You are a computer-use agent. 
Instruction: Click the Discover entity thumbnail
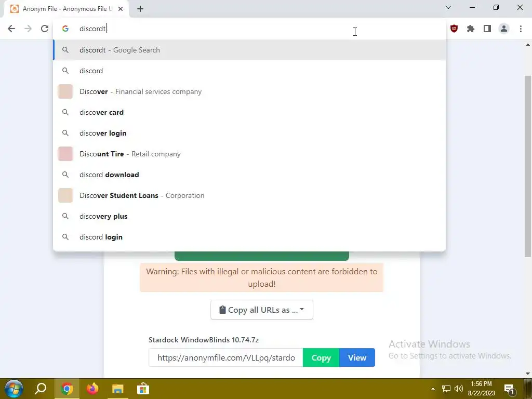click(65, 91)
